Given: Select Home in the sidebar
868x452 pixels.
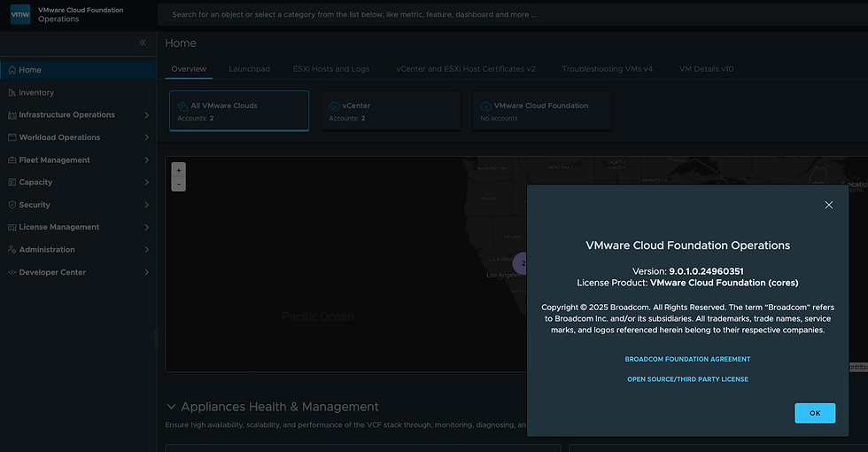Looking at the screenshot, I should (x=78, y=70).
